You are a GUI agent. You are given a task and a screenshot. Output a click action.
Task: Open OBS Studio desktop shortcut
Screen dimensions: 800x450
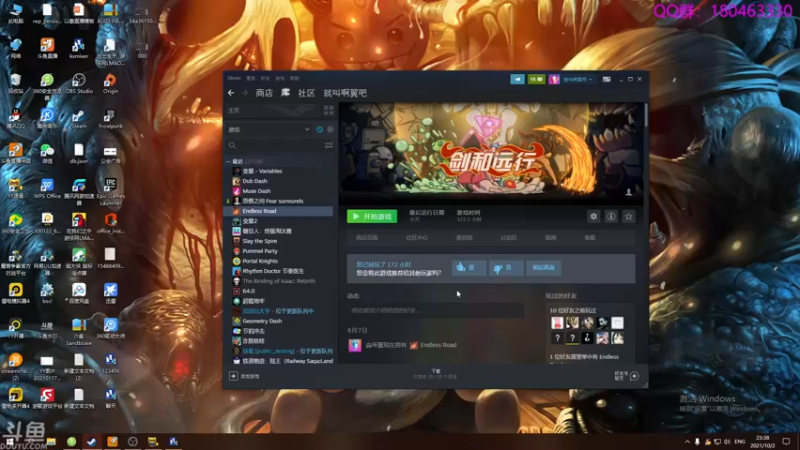(x=79, y=84)
